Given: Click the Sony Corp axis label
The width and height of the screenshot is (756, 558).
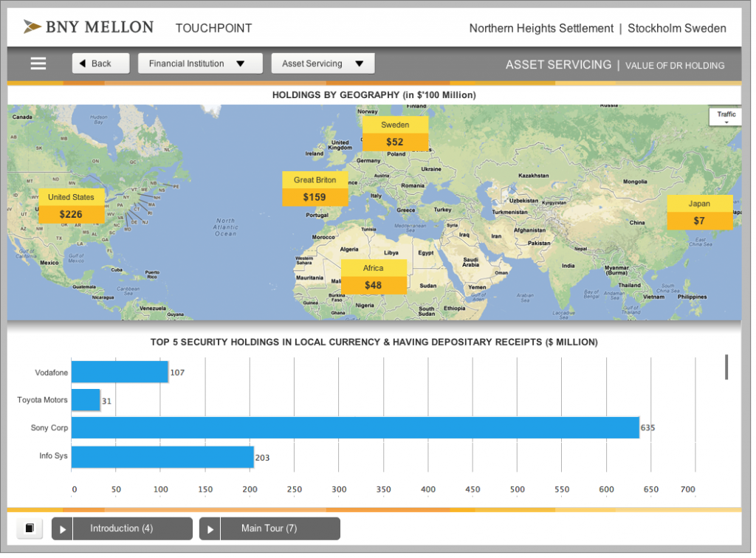Looking at the screenshot, I should (49, 428).
